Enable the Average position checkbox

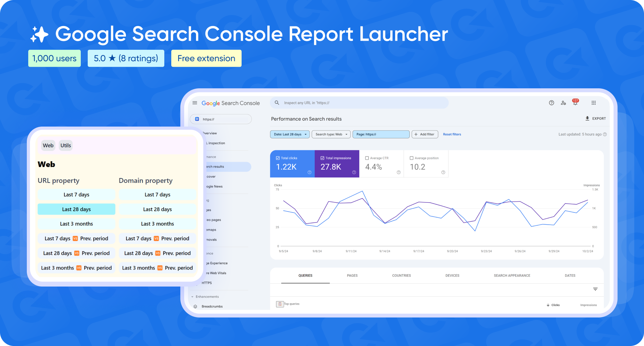pyautogui.click(x=411, y=158)
